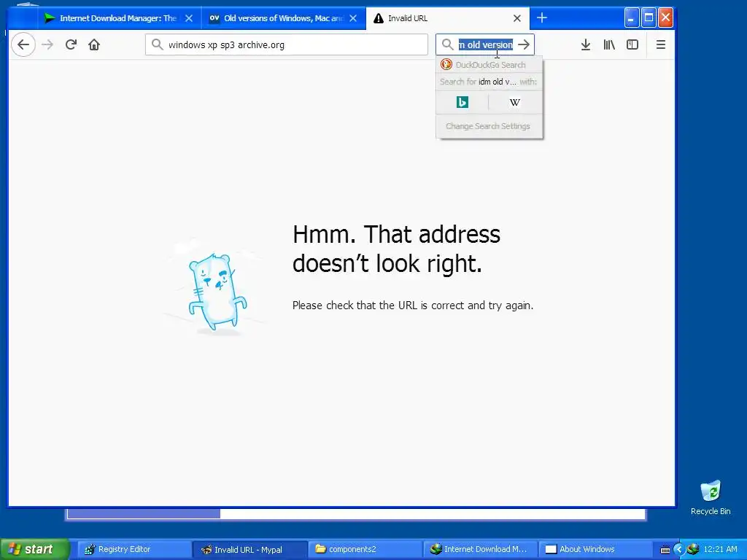Image resolution: width=747 pixels, height=560 pixels.
Task: Close the Internet Download Manager tab
Action: (189, 18)
